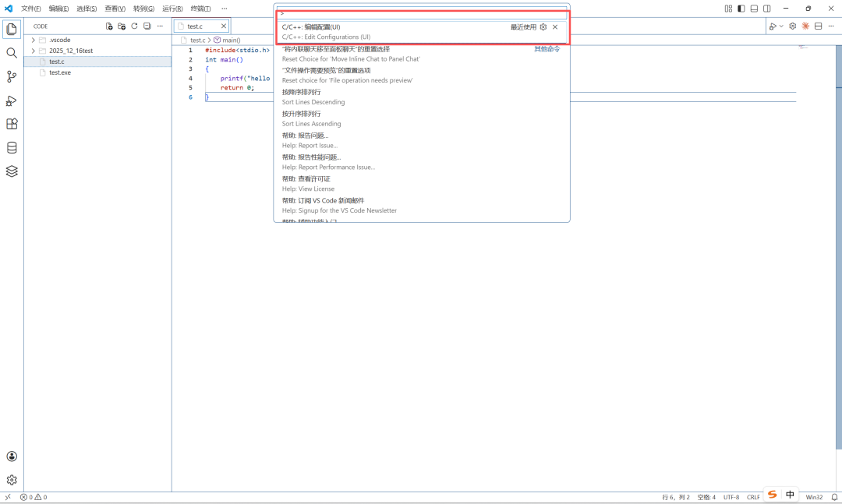Run Help: Signup for VS Code Newsletter

tap(422, 206)
